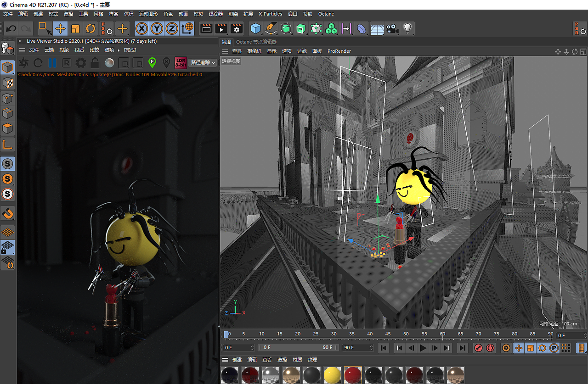Send scene to Octane Live Viewer icon
The width and height of the screenshot is (588, 384).
(x=24, y=62)
